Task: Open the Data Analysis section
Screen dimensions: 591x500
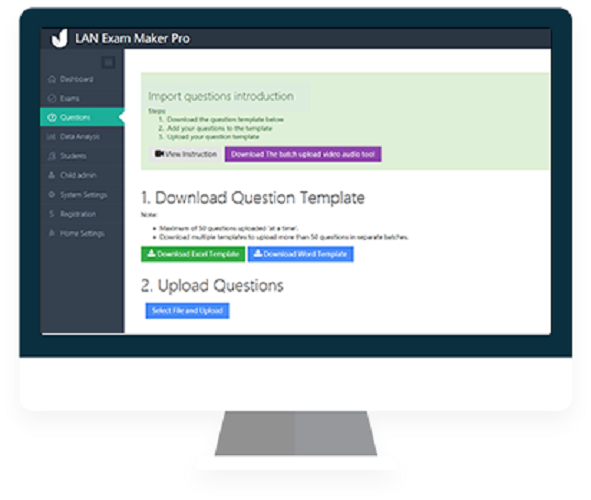Action: click(x=82, y=137)
